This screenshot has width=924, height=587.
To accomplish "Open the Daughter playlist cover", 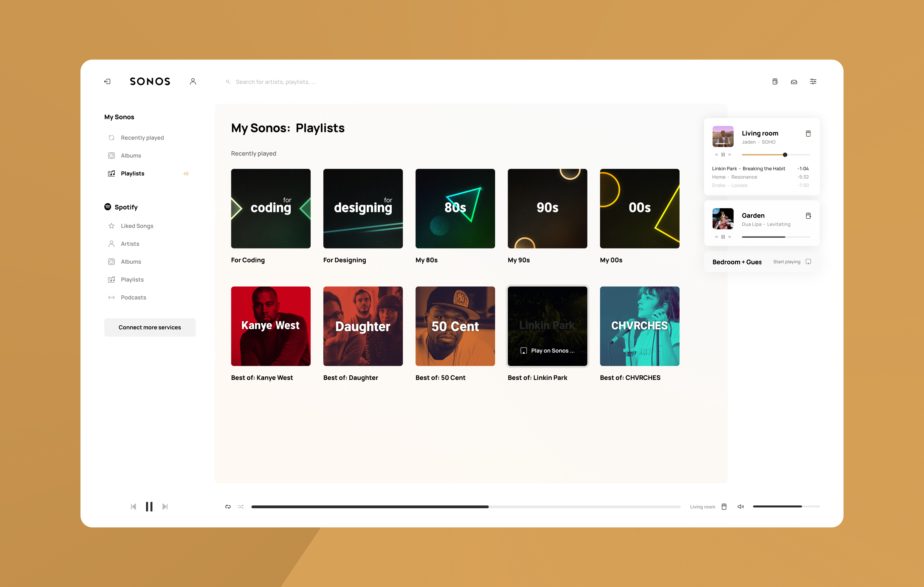I will pos(363,326).
